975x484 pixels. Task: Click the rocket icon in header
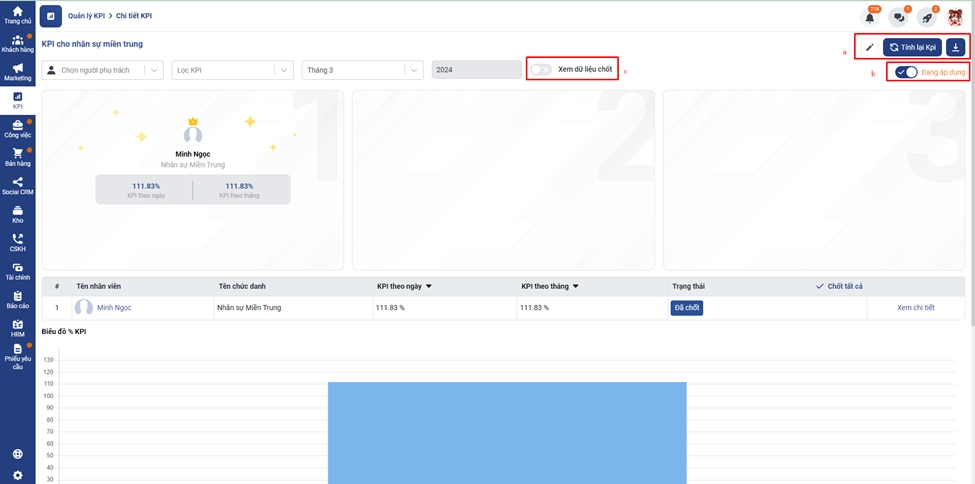click(x=926, y=17)
